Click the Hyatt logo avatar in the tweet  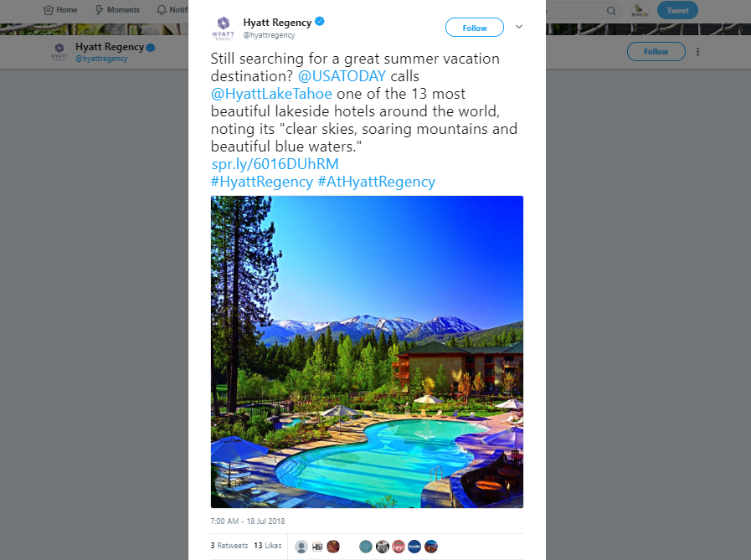pyautogui.click(x=224, y=28)
